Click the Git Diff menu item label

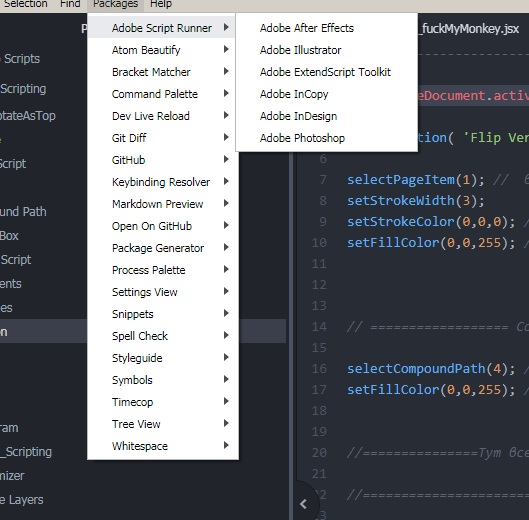129,138
